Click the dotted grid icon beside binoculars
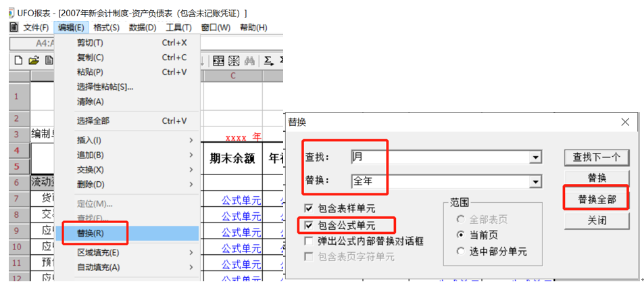This screenshot has width=644, height=286. 234,60
